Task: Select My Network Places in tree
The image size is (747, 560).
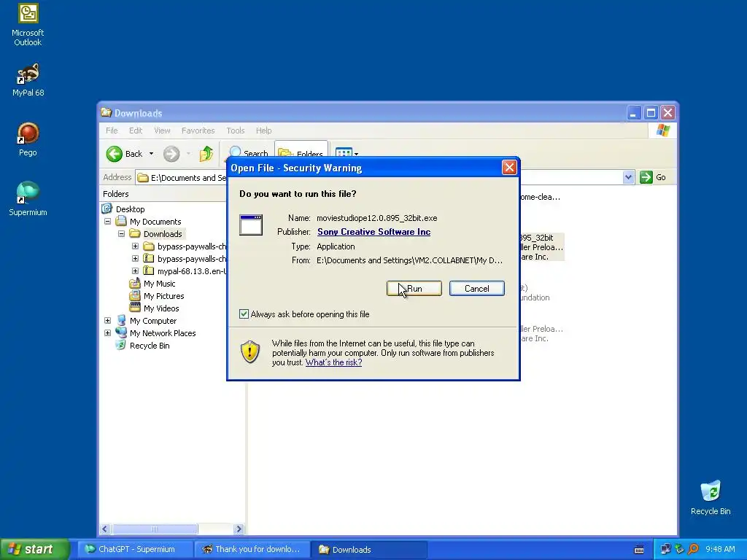Action: tap(163, 332)
